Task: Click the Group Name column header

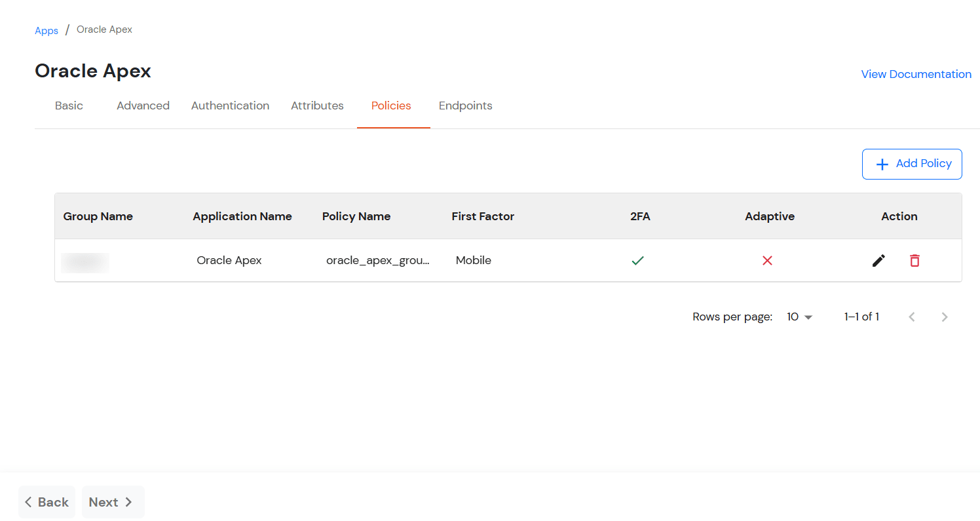Action: pyautogui.click(x=98, y=216)
